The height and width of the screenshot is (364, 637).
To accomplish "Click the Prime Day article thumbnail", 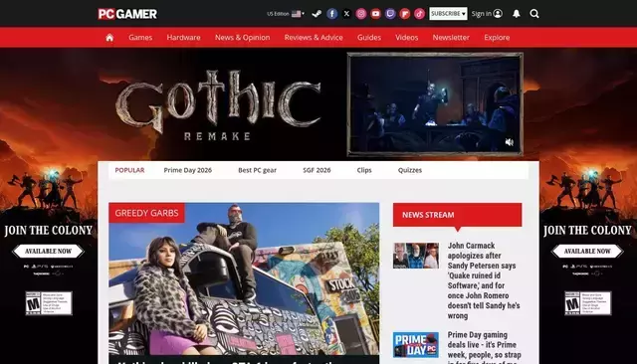I will pos(416,345).
